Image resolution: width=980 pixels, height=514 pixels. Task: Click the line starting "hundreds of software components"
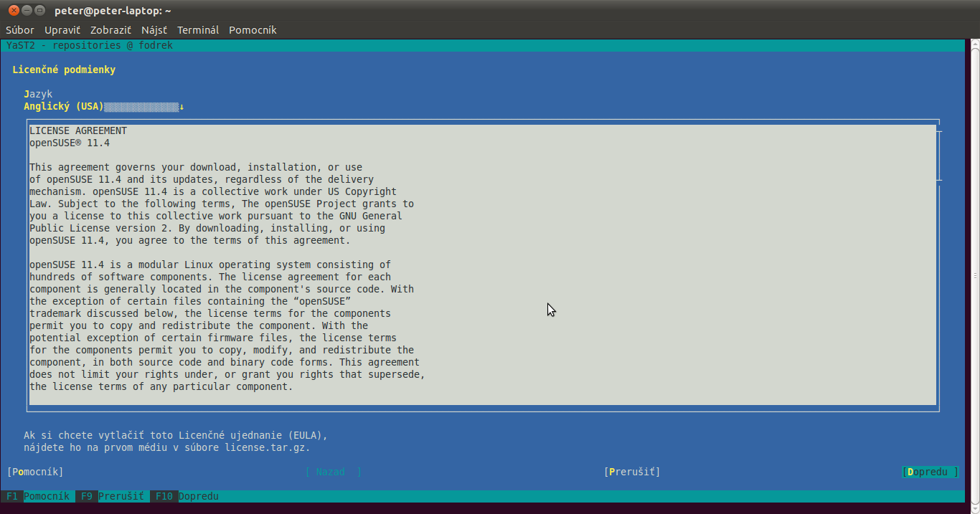coord(210,277)
